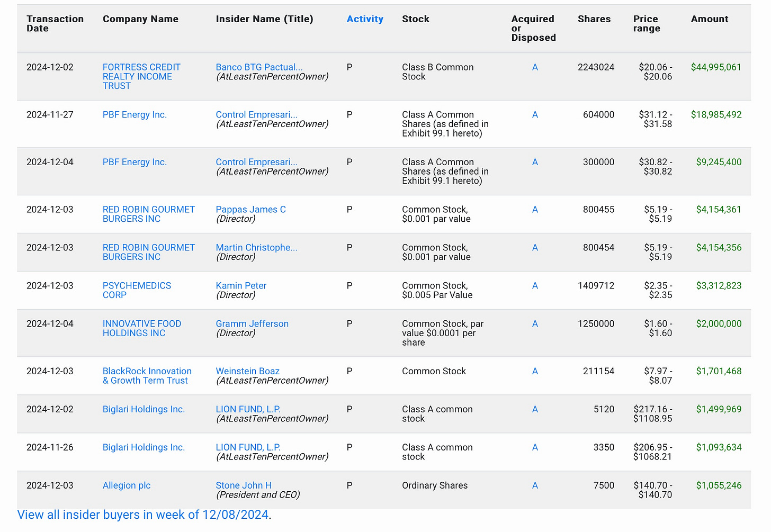Click the amount $4,154,356
Screen dimensions: 771x532
coord(719,248)
